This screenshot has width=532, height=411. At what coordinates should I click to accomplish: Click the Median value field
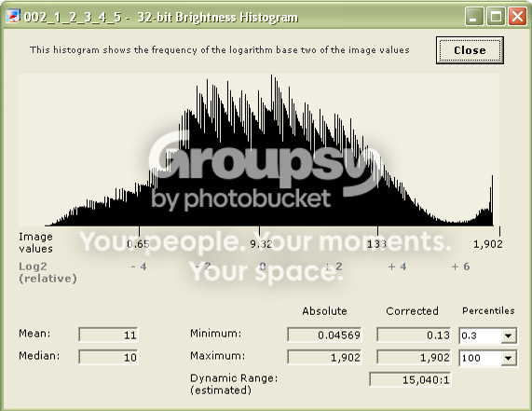(x=108, y=357)
